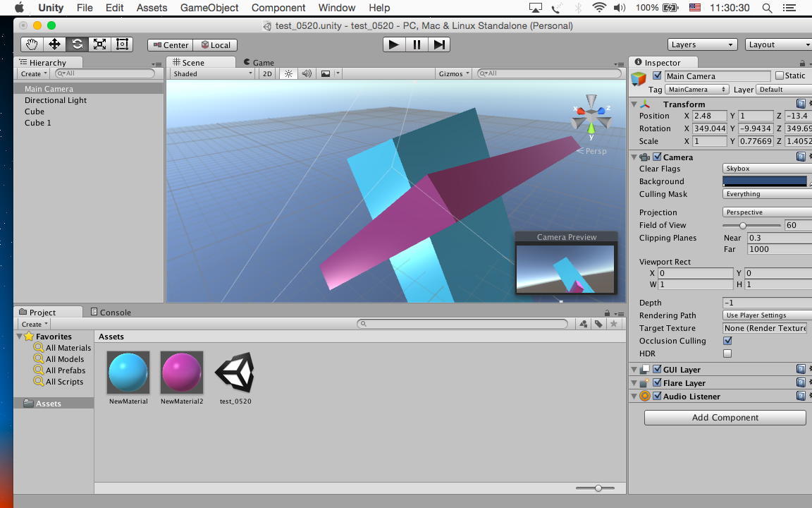Open the Layers dropdown
The width and height of the screenshot is (812, 508).
pos(702,44)
